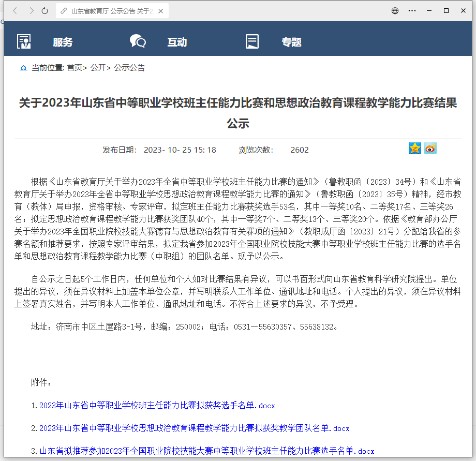Open the globe language icon
The height and width of the screenshot is (461, 476).
[395, 11]
